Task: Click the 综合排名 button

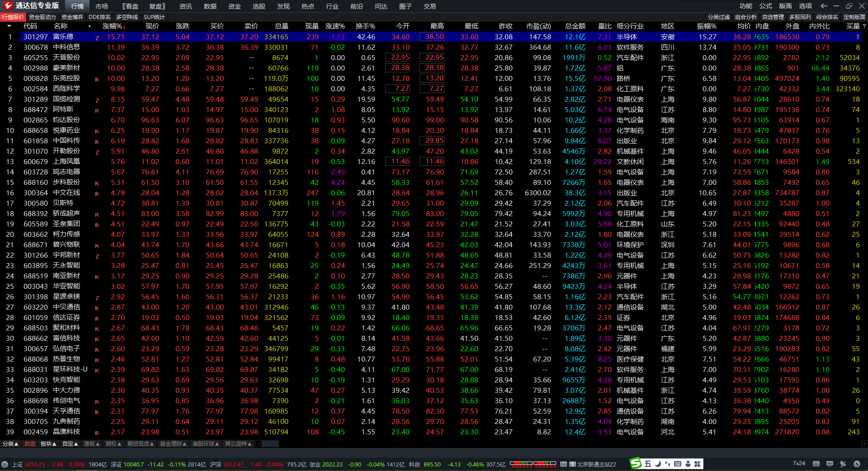Action: click(827, 17)
